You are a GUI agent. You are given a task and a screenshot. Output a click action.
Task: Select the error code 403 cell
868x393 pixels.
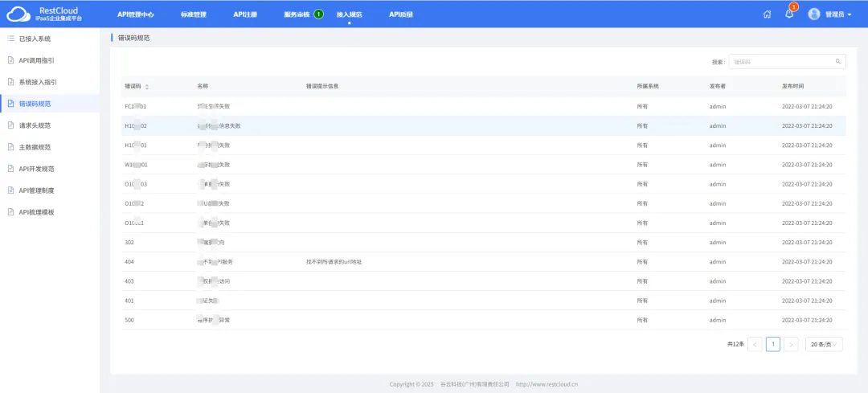[x=130, y=281]
